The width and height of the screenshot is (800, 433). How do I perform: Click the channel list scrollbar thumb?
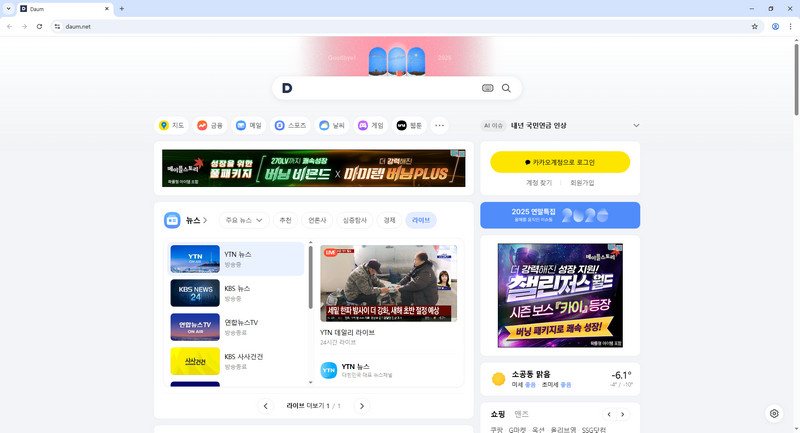(x=310, y=277)
